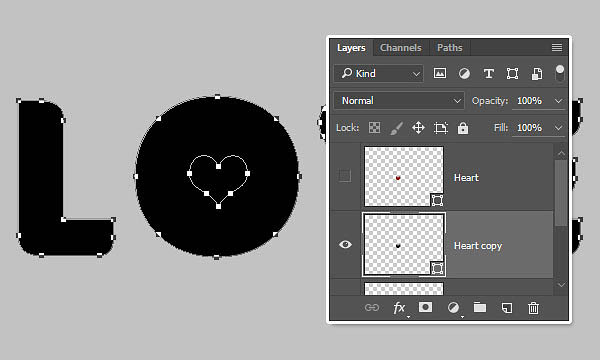Create new fill or adjustment layer
The height and width of the screenshot is (360, 600).
[453, 308]
